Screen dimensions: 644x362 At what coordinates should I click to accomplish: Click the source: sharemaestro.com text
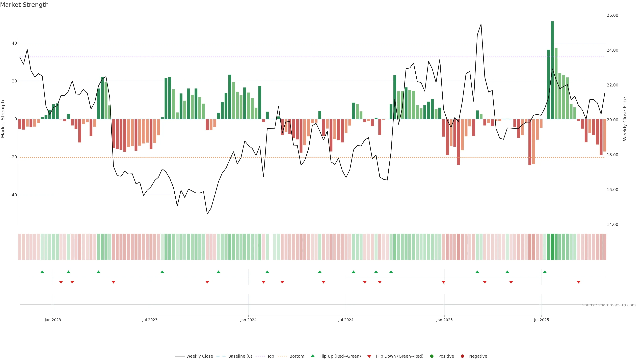coord(609,305)
